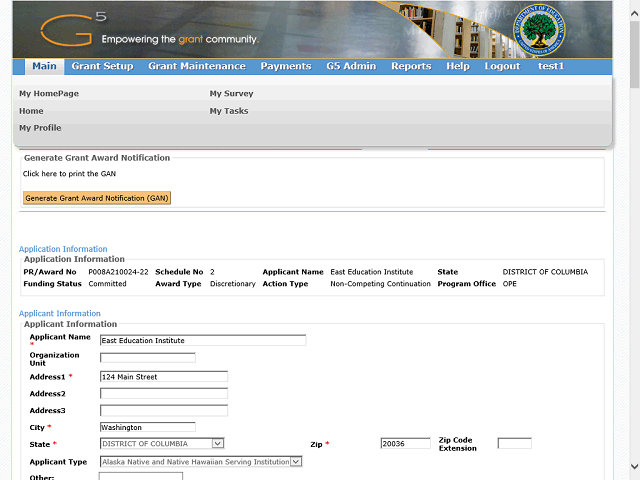Screen dimensions: 640x480
Task: Focus the Address3 input field
Action: pyautogui.click(x=164, y=411)
